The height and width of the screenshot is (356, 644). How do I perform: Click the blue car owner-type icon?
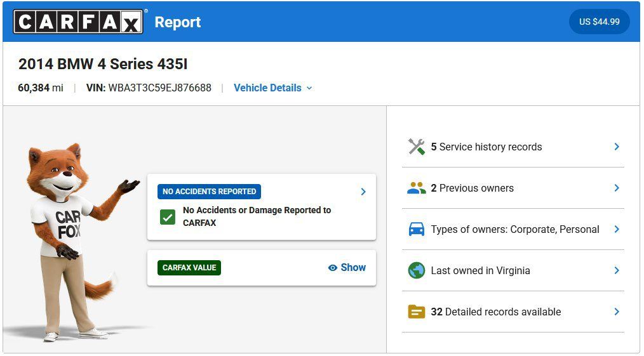click(416, 229)
